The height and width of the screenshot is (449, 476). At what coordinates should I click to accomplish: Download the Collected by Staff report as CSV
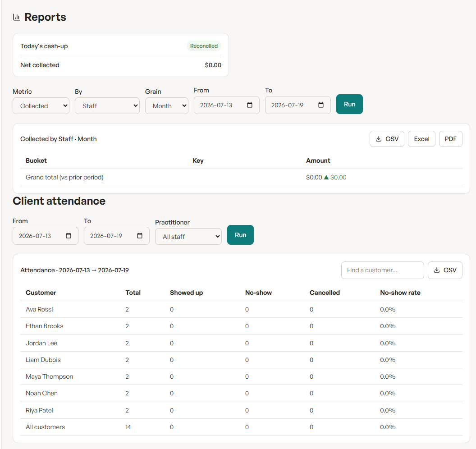387,139
